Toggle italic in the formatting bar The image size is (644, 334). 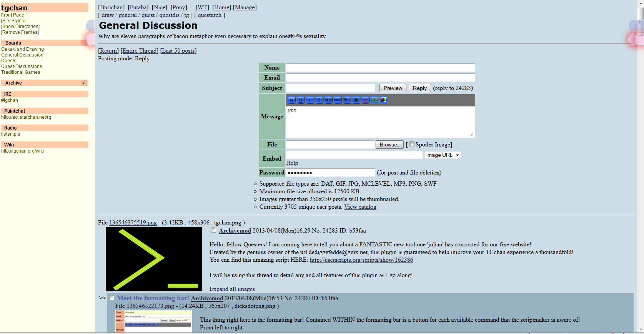[x=310, y=100]
